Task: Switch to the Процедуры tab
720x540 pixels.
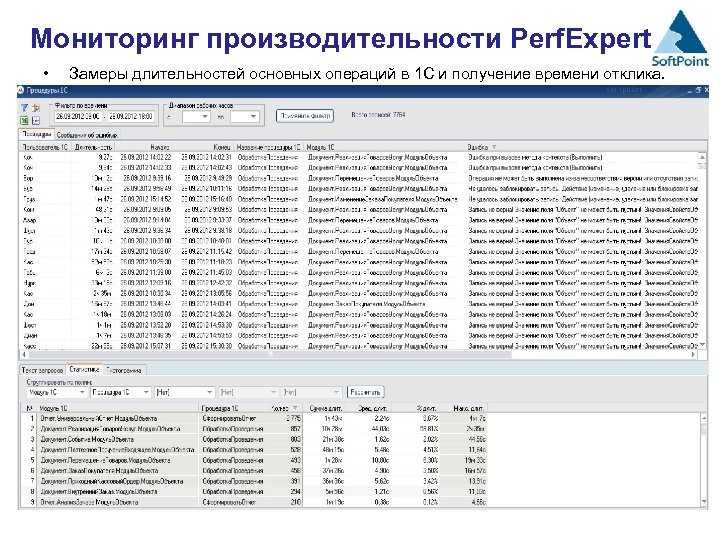Action: [x=37, y=135]
